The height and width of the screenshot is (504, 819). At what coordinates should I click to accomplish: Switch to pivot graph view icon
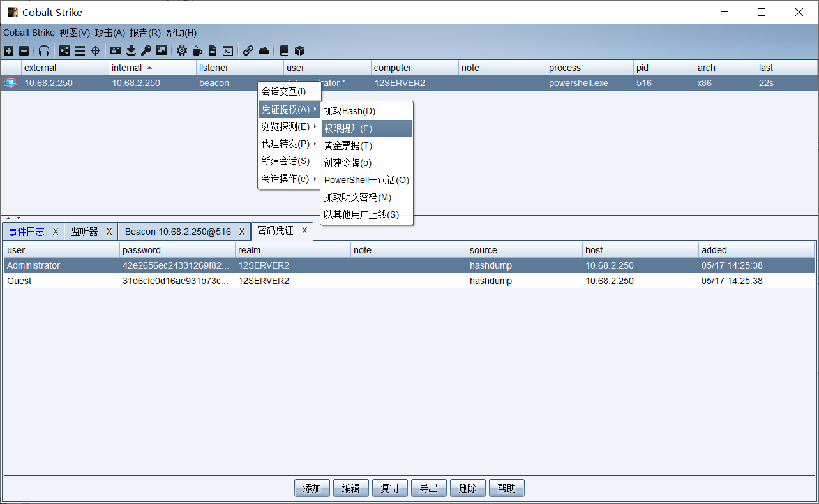(64, 50)
